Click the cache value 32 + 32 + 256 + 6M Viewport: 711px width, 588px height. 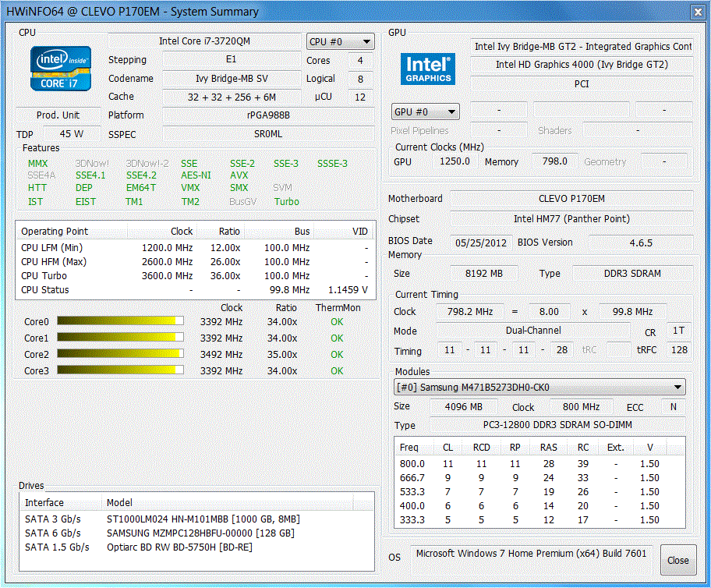coord(232,97)
